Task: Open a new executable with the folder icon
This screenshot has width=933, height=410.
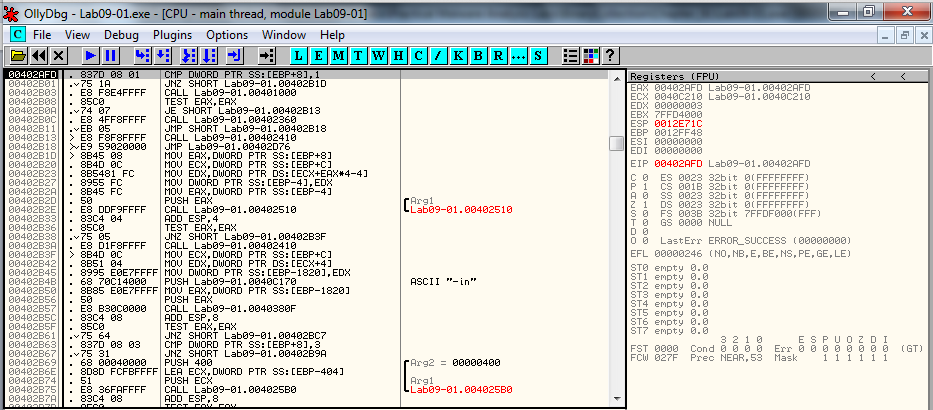Action: point(19,56)
